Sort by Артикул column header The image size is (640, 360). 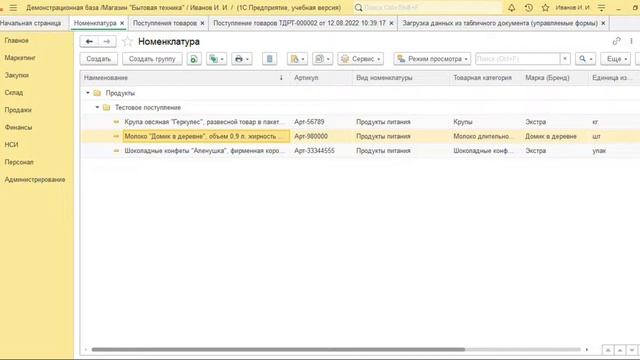(x=321, y=78)
